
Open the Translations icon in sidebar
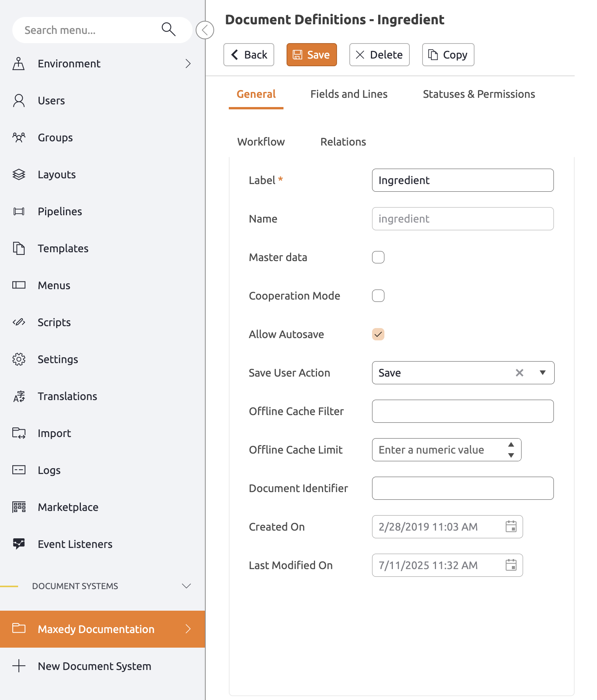coord(18,396)
